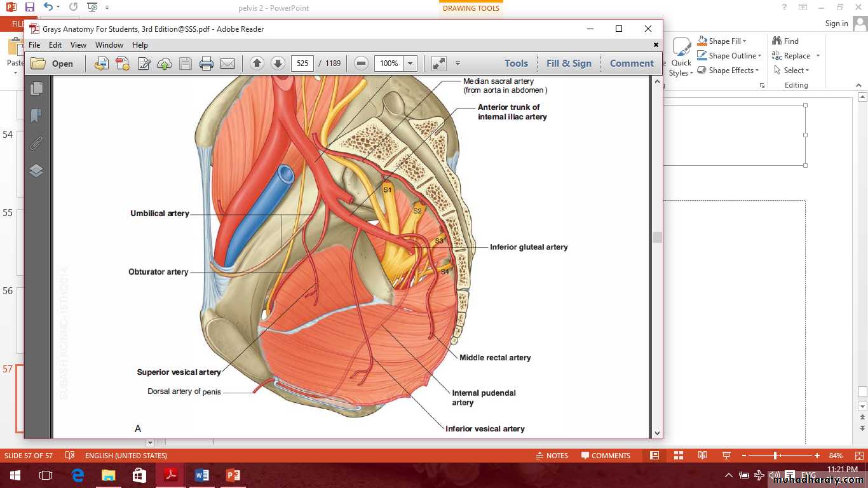Go to next page with down arrow

click(x=278, y=64)
